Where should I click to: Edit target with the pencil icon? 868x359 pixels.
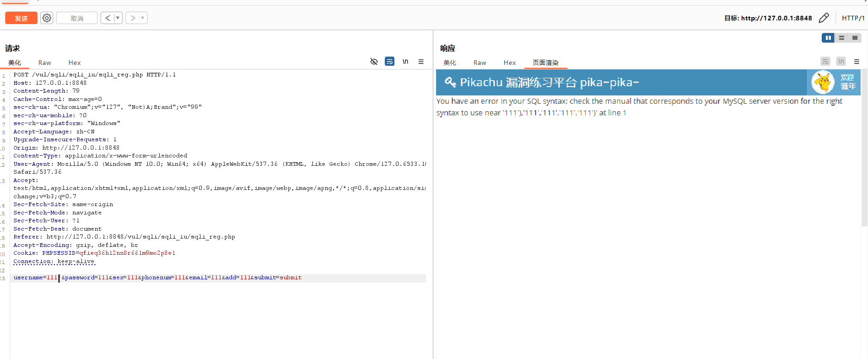tap(824, 18)
